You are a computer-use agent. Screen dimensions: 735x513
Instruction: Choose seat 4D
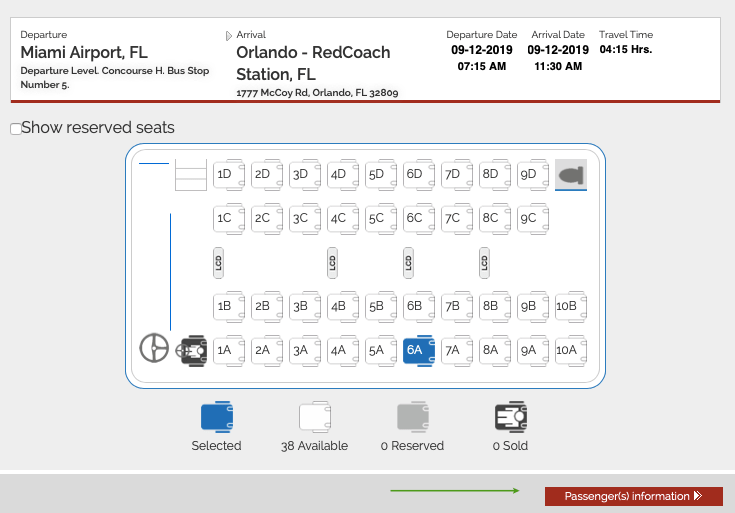click(x=343, y=175)
